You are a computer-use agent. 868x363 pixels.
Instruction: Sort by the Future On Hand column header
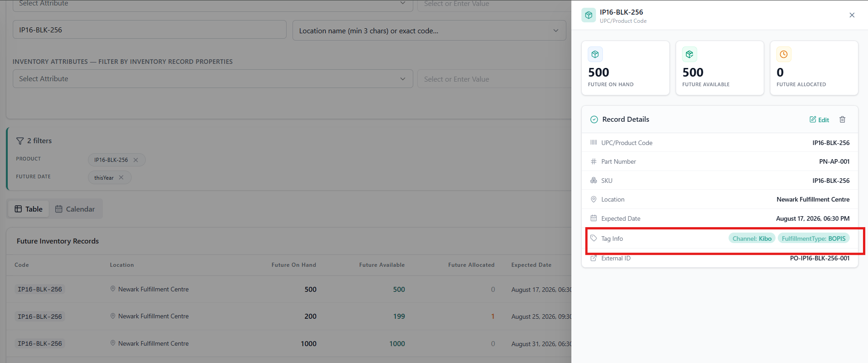[294, 265]
